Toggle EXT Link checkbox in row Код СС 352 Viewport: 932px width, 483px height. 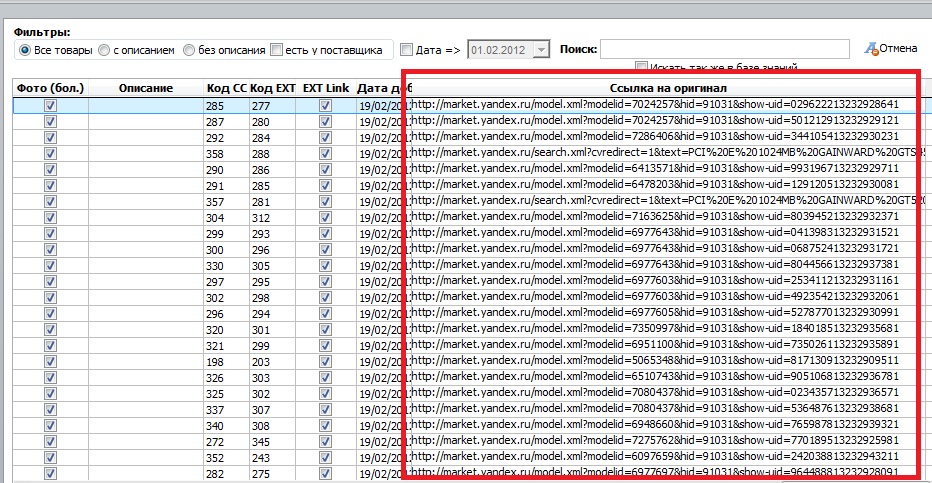pos(325,458)
